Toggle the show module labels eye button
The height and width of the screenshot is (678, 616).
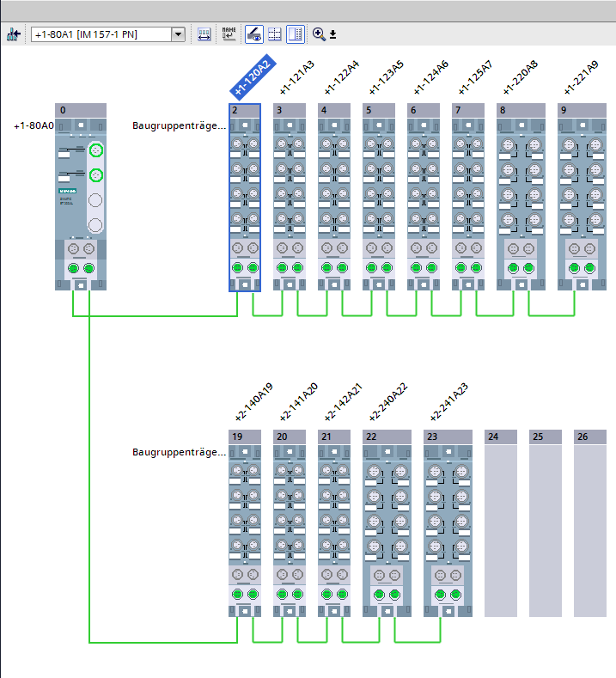254,34
